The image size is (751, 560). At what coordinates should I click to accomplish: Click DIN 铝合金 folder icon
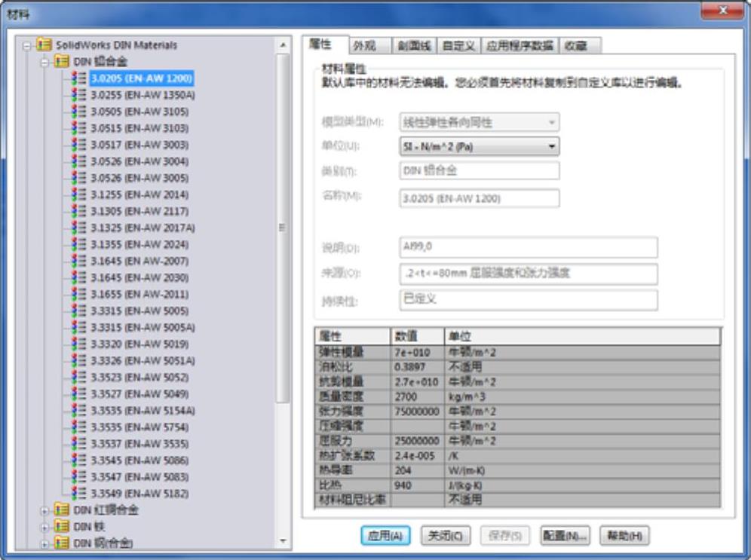pos(62,61)
